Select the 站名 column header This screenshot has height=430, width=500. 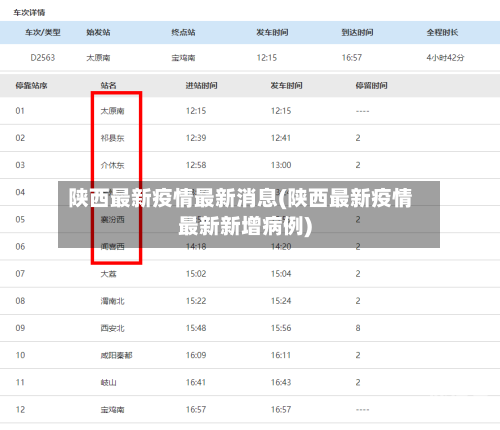109,86
